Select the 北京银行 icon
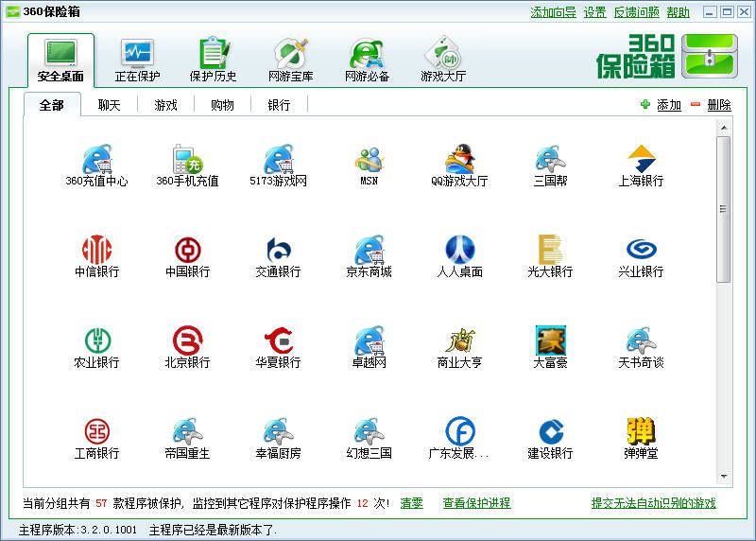This screenshot has width=756, height=541. pos(187,347)
